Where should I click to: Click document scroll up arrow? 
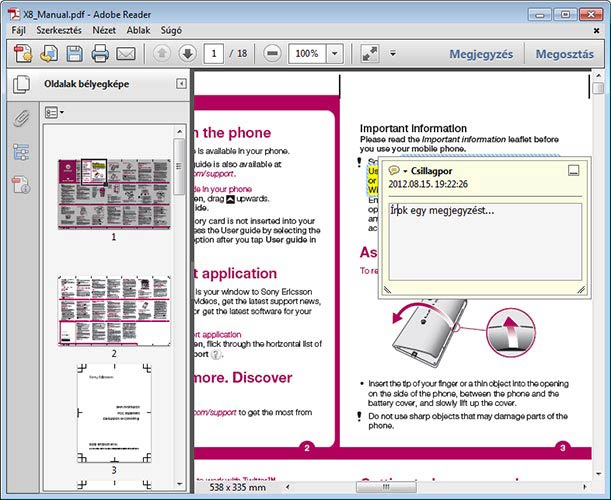(598, 75)
